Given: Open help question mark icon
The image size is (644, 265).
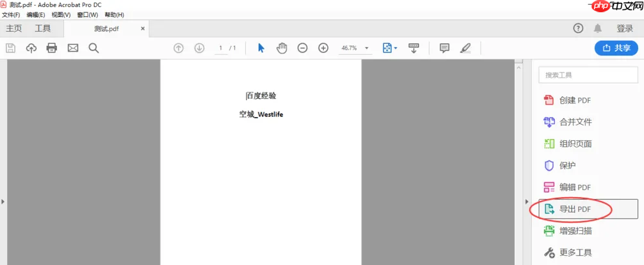Looking at the screenshot, I should [578, 28].
